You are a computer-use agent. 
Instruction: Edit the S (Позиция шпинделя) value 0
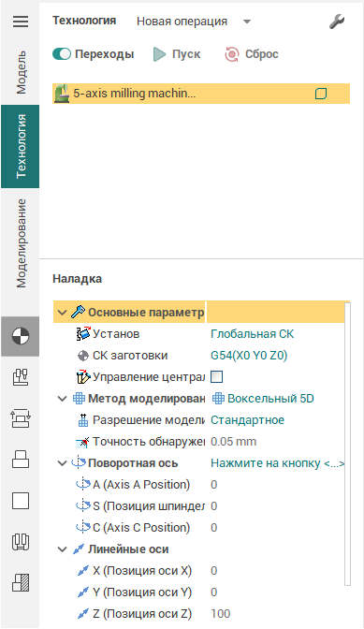click(213, 506)
